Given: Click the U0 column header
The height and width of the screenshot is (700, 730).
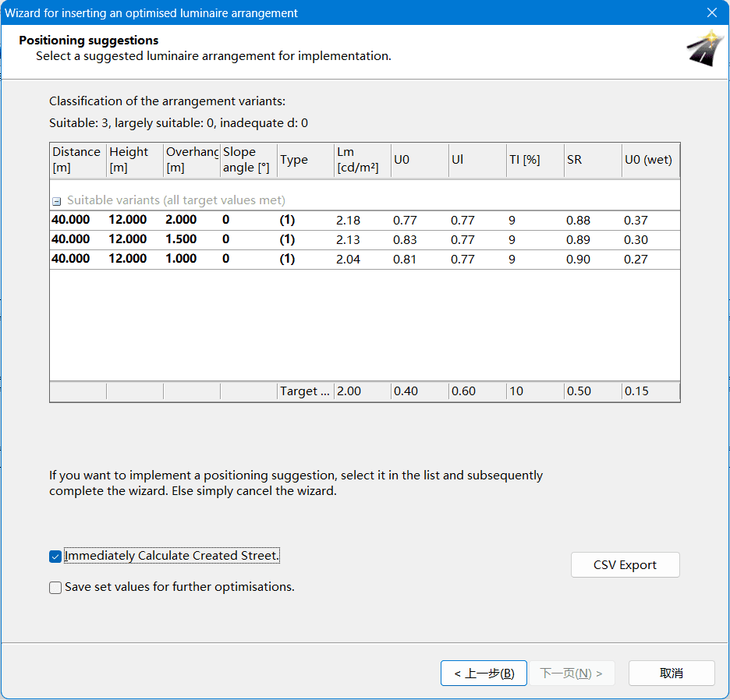Looking at the screenshot, I should point(420,160).
